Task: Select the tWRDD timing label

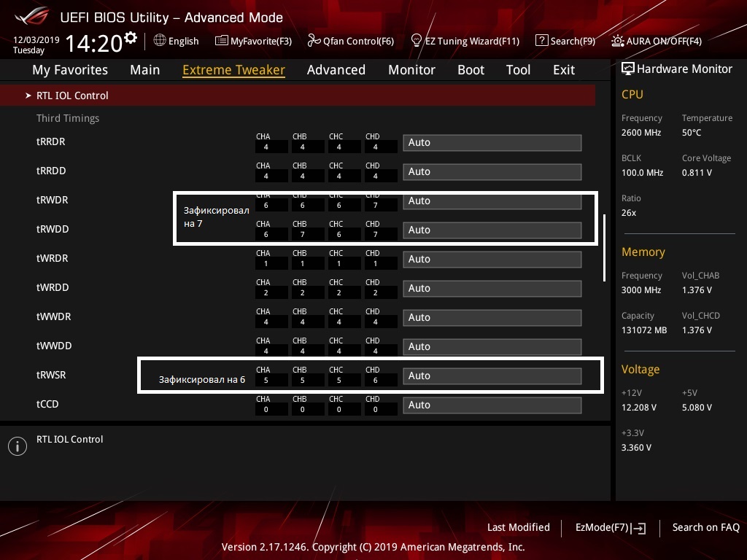Action: point(53,287)
